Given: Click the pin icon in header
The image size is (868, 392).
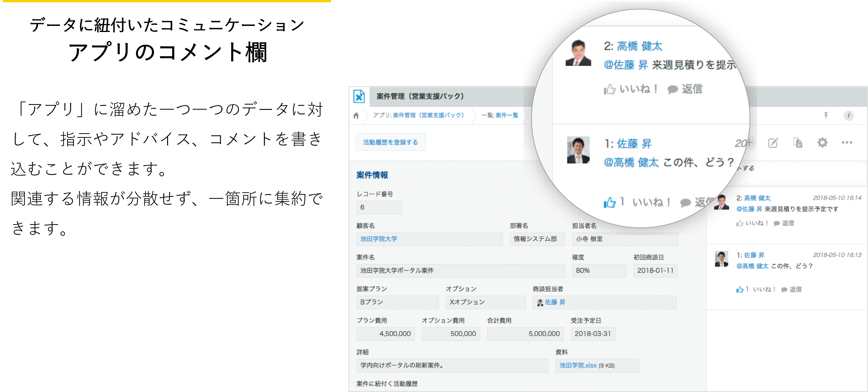Looking at the screenshot, I should 825,116.
